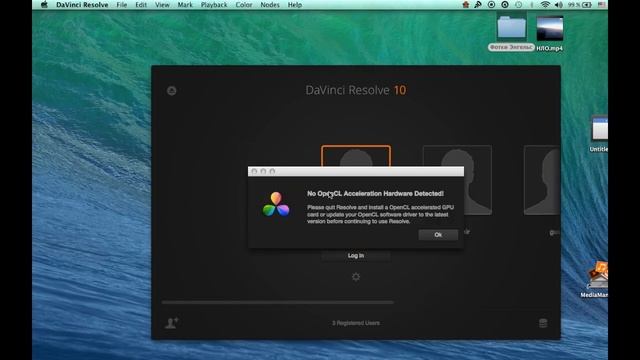Image resolution: width=640 pixels, height=360 pixels.
Task: Open the Mark menu
Action: pyautogui.click(x=185, y=5)
